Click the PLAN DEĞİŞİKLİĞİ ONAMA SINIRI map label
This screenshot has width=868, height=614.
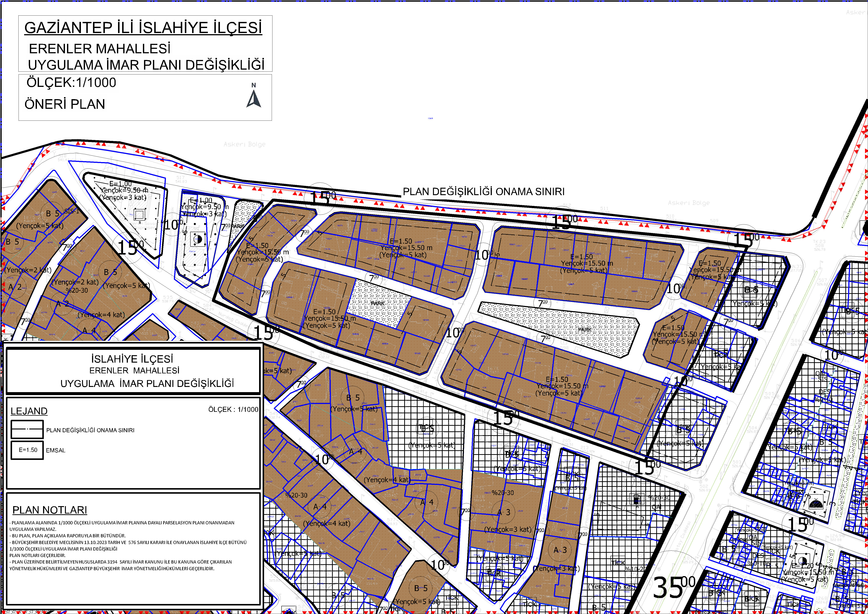(483, 191)
